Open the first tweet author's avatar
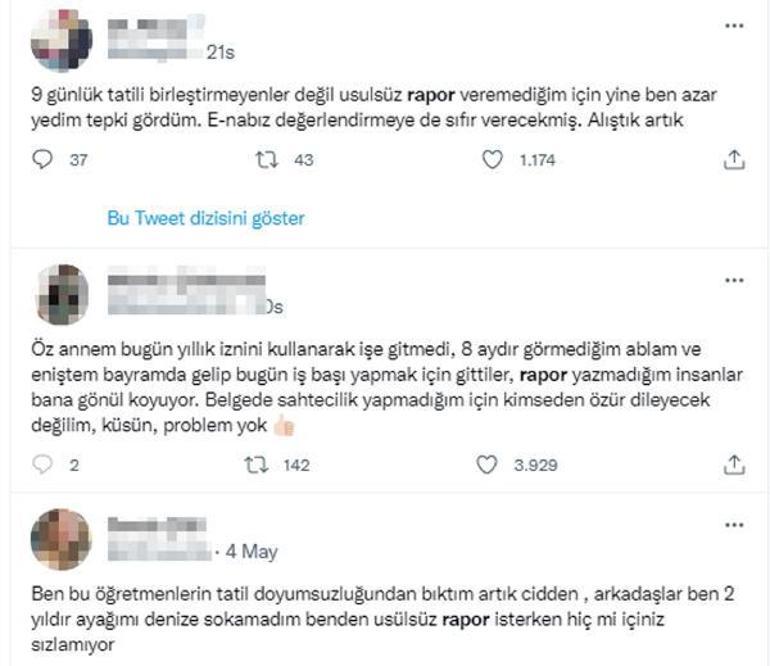The width and height of the screenshot is (770, 666). point(61,40)
